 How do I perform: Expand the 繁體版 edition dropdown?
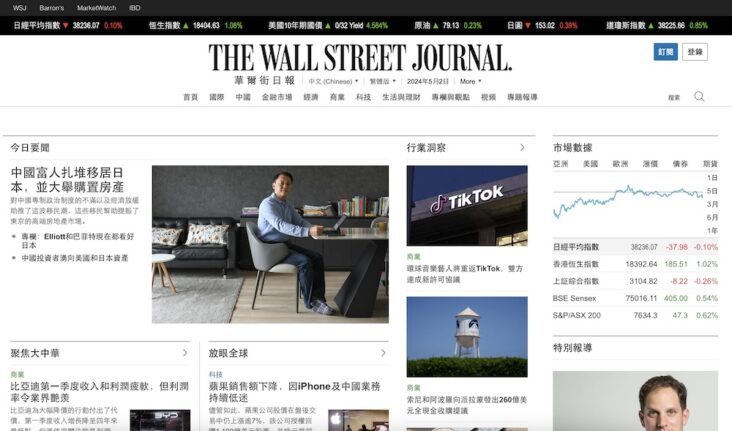click(x=383, y=81)
